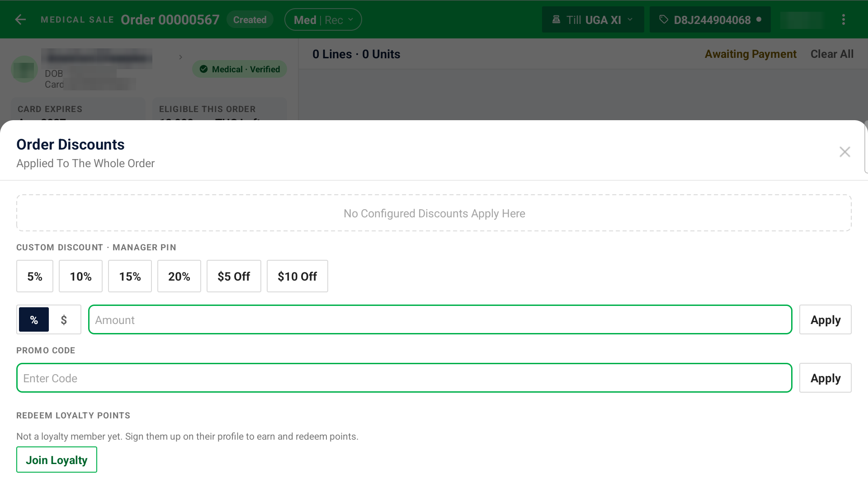Focus the Enter Code promo field
Screen dimensions: 868x488
tap(404, 378)
